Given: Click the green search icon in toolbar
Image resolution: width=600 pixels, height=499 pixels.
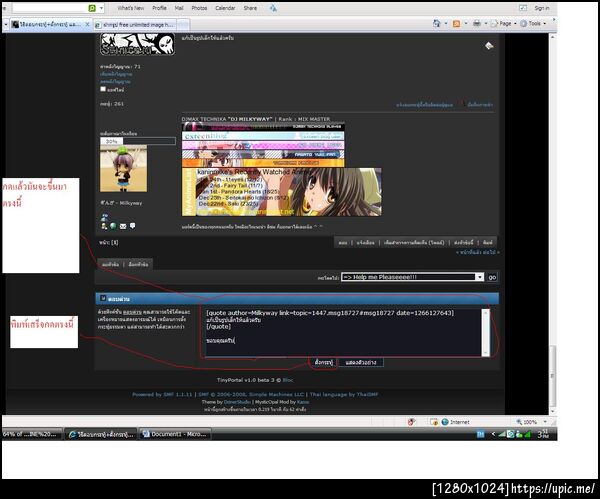Looking at the screenshot, I should pos(92,8).
